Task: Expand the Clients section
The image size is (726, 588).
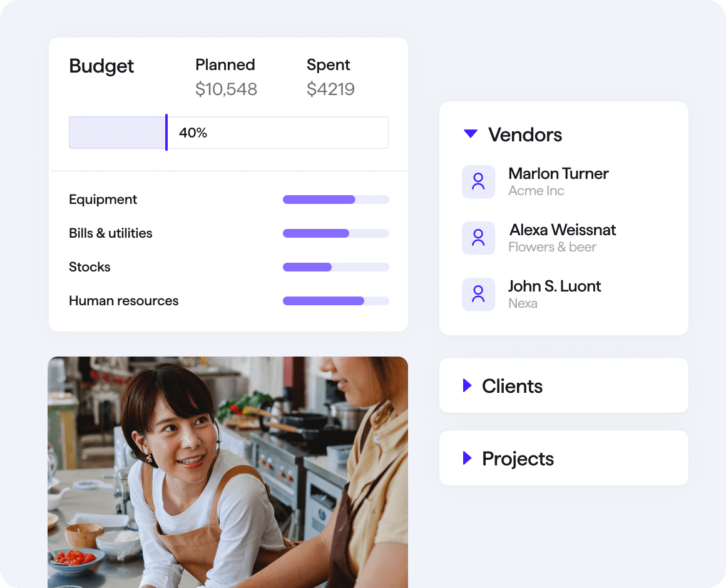Action: pyautogui.click(x=512, y=386)
